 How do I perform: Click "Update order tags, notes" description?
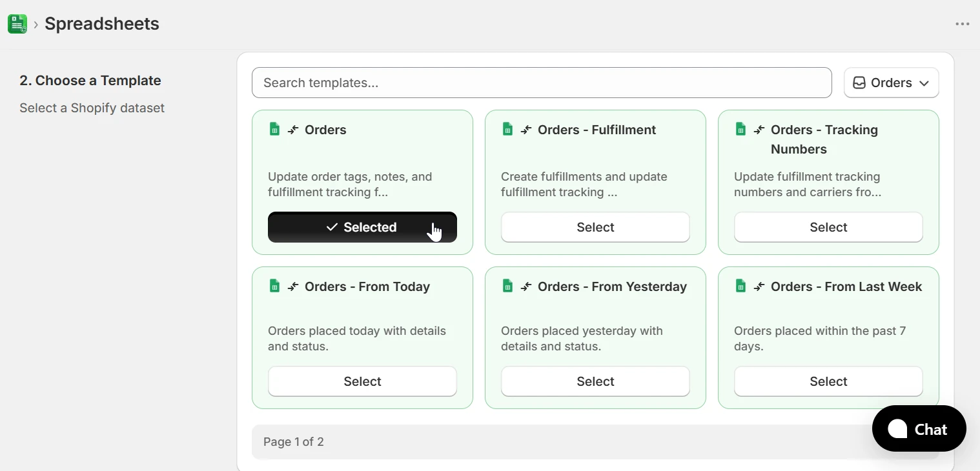pyautogui.click(x=350, y=185)
